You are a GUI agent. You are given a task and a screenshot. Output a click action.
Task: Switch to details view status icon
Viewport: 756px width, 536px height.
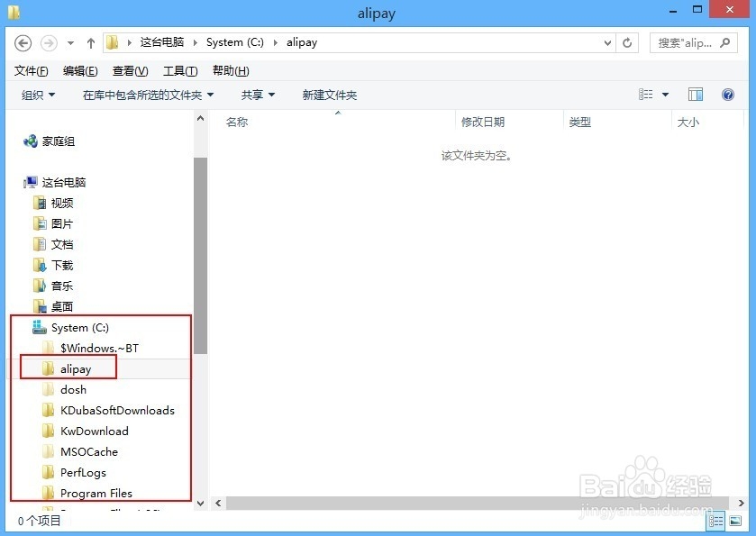[716, 521]
